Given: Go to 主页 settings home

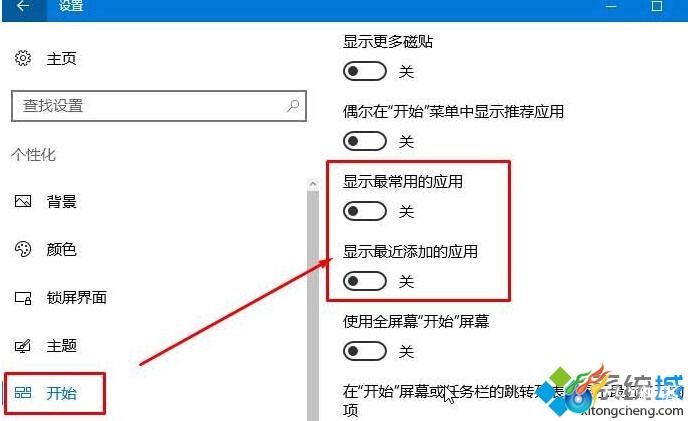Looking at the screenshot, I should tap(61, 58).
